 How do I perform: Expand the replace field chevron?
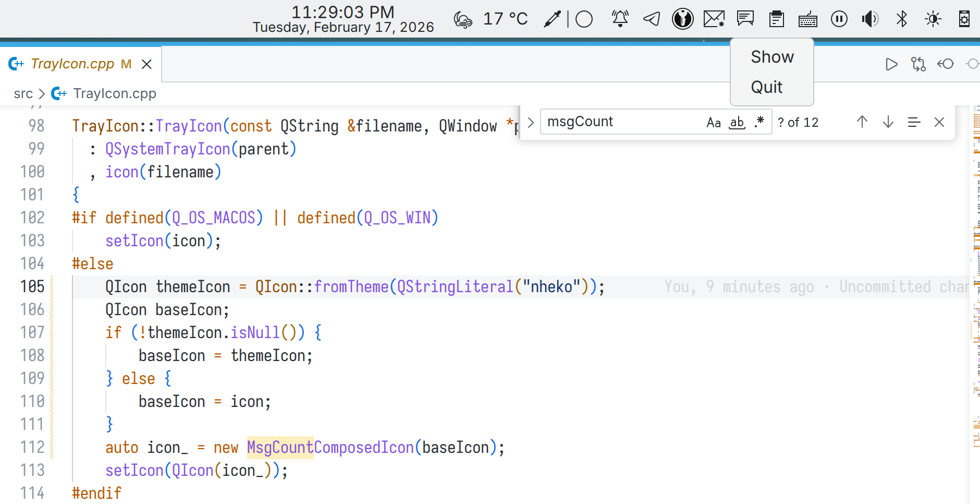(531, 123)
